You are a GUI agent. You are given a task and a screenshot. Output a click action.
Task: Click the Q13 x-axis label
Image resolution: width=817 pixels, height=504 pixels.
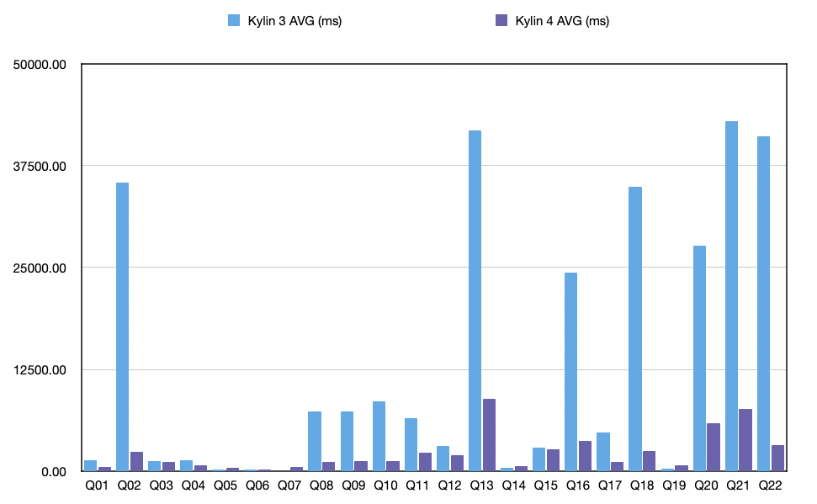[481, 485]
